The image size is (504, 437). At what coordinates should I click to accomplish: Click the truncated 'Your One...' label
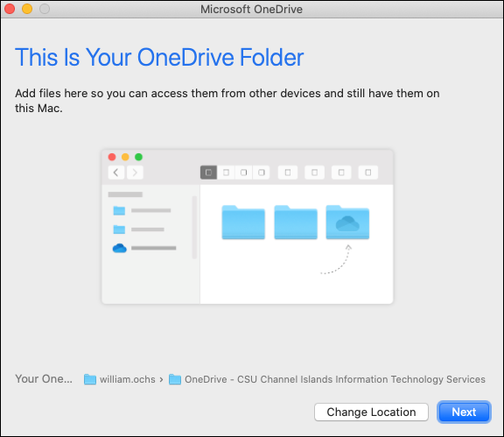click(44, 378)
